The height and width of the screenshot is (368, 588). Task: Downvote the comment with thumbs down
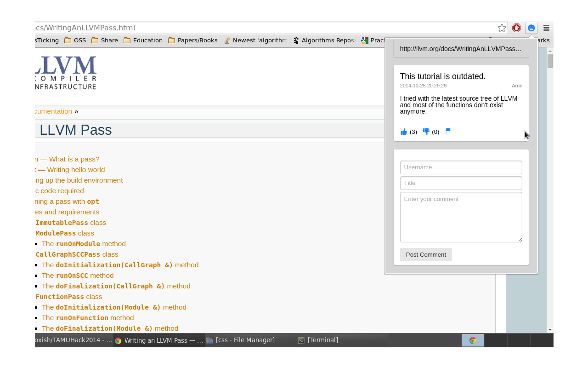coord(426,132)
